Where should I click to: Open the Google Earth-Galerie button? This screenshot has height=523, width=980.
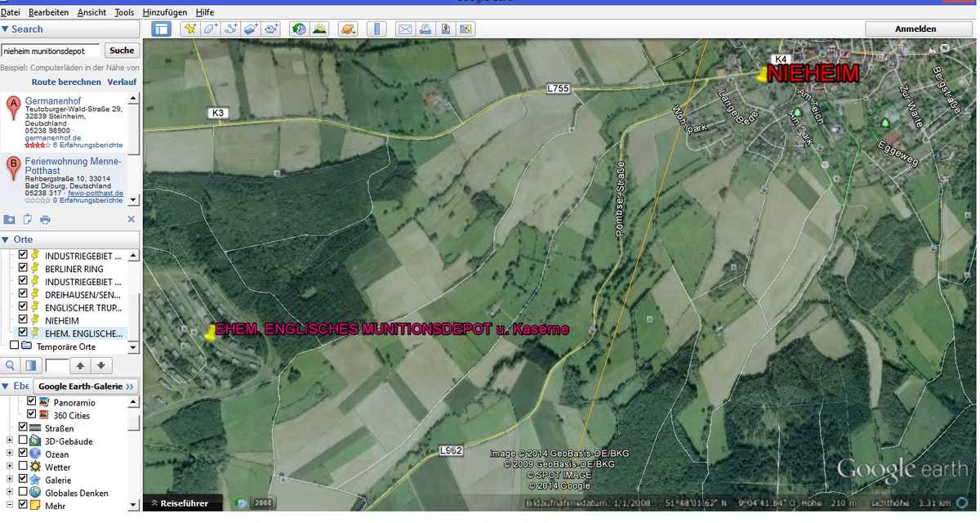click(x=87, y=387)
